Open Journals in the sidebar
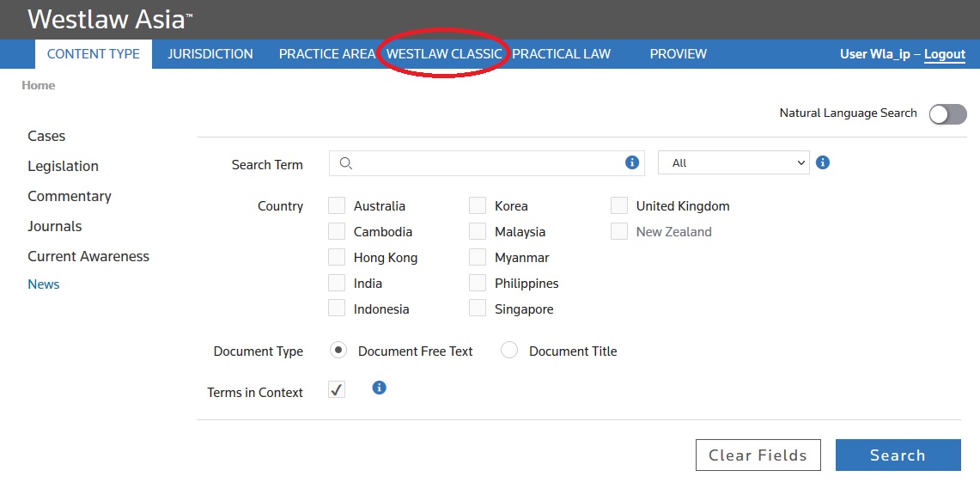This screenshot has width=980, height=495. [x=54, y=226]
